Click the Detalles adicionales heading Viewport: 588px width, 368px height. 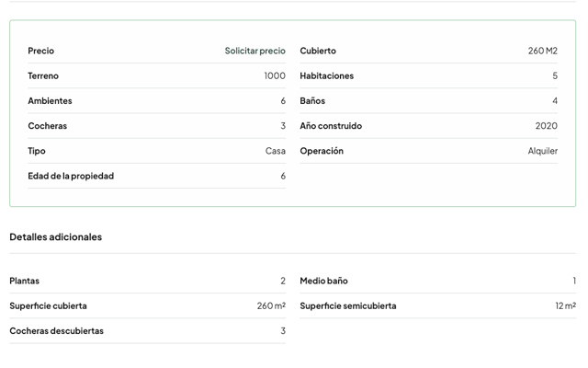55,237
